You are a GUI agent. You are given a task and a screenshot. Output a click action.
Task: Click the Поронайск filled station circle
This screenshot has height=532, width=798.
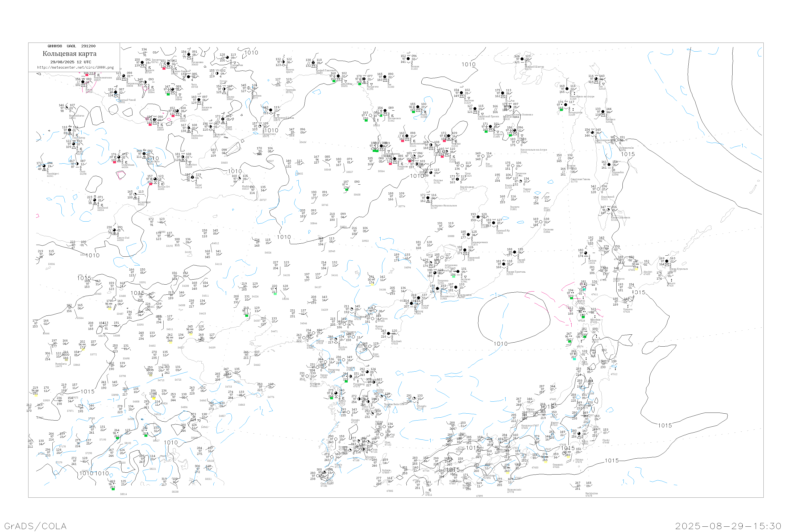coord(609,165)
